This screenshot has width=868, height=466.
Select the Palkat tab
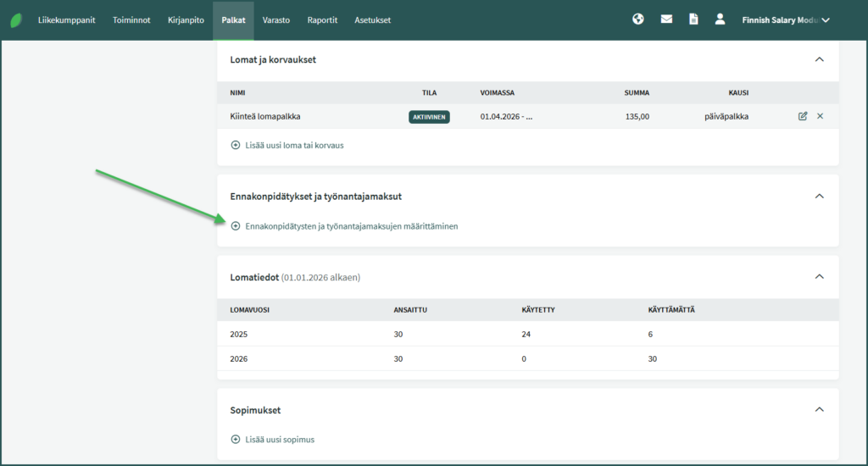(x=233, y=20)
